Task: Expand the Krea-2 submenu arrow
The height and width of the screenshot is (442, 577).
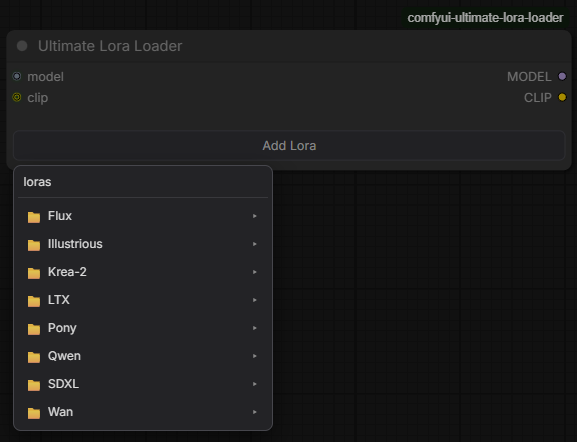Action: (255, 272)
